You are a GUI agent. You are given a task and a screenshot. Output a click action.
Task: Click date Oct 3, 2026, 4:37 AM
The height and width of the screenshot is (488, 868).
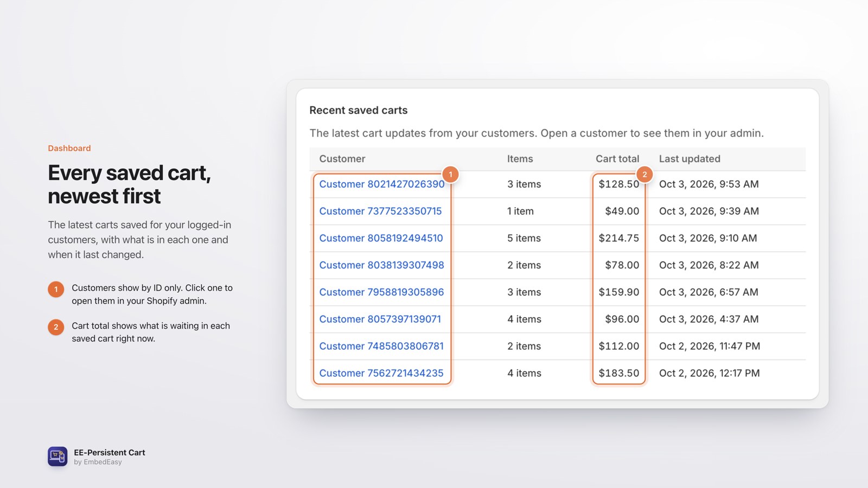coord(709,319)
